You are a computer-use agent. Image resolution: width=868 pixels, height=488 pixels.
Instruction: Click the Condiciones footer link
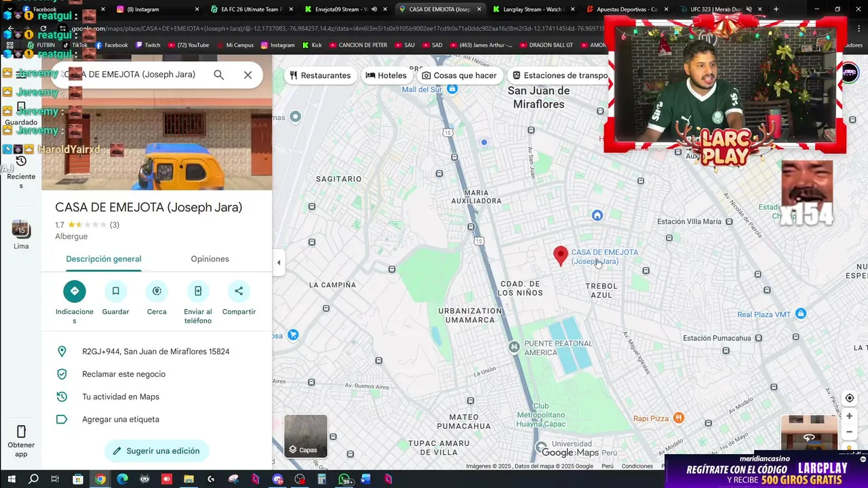click(x=637, y=466)
